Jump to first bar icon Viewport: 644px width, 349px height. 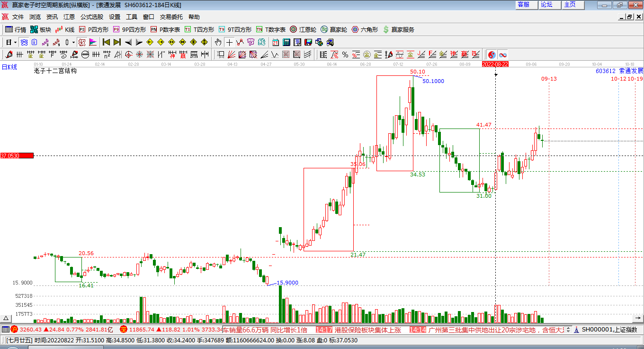click(x=106, y=42)
